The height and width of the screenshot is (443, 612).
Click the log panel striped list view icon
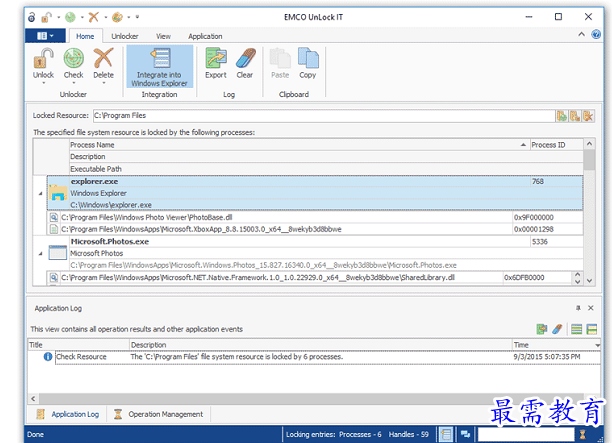[576, 329]
